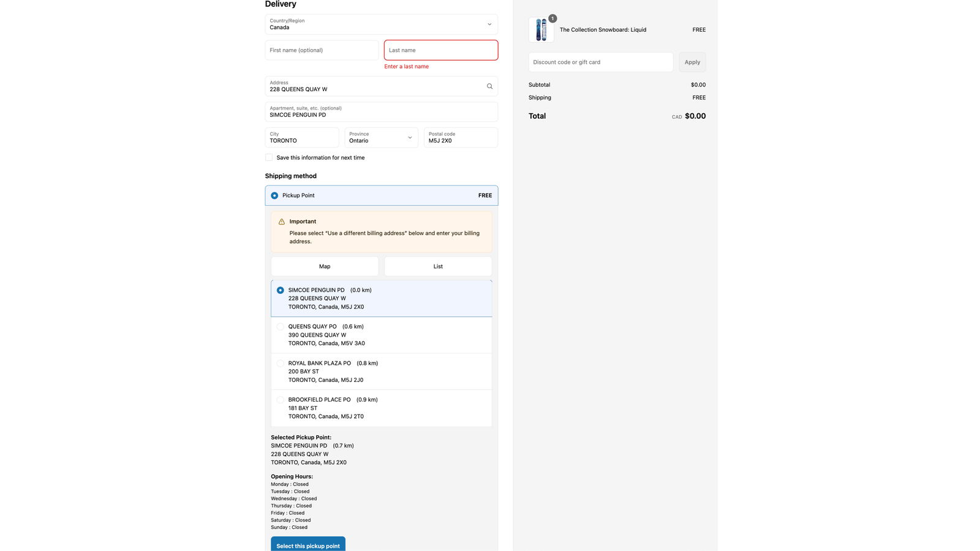Click the Total amount '$0.00'
The height and width of the screenshot is (551, 980).
click(x=695, y=116)
